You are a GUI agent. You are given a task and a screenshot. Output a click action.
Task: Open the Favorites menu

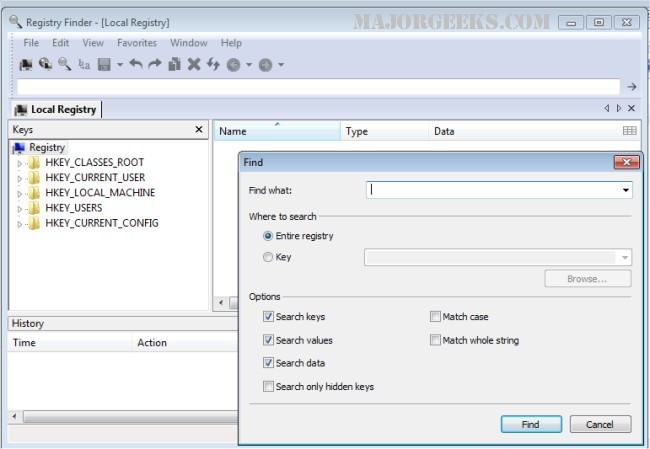[136, 43]
